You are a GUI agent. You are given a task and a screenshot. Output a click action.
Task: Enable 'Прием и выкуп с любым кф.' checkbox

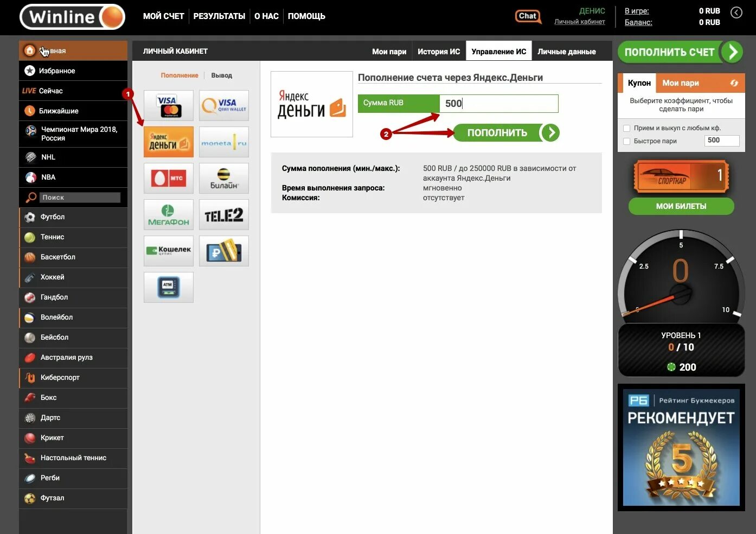pyautogui.click(x=627, y=128)
